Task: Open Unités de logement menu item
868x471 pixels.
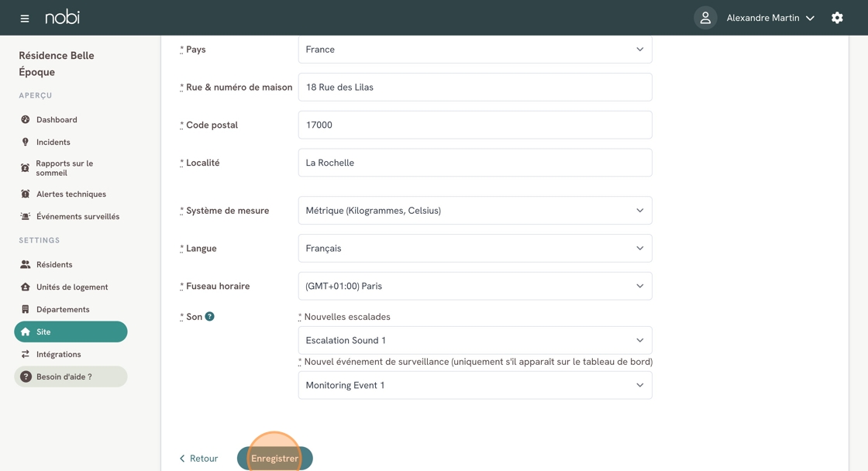Action: pos(71,287)
